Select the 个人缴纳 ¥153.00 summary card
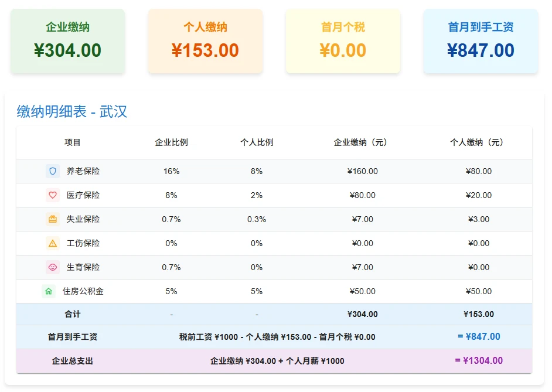 click(205, 41)
